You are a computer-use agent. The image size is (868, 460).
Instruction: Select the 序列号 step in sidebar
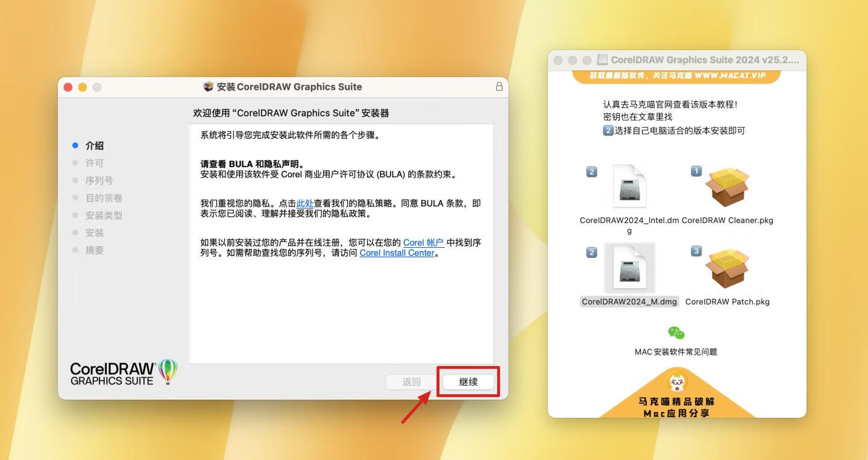pyautogui.click(x=99, y=180)
